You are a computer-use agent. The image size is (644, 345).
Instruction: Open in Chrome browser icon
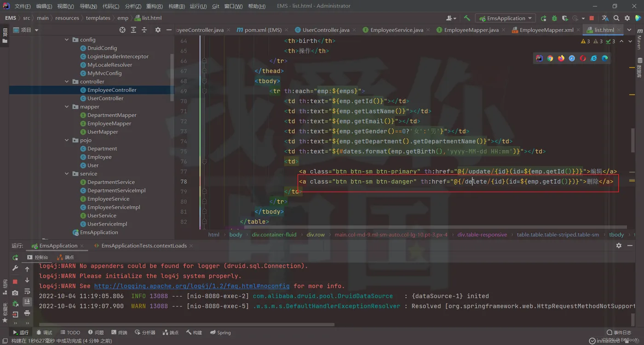(x=550, y=58)
